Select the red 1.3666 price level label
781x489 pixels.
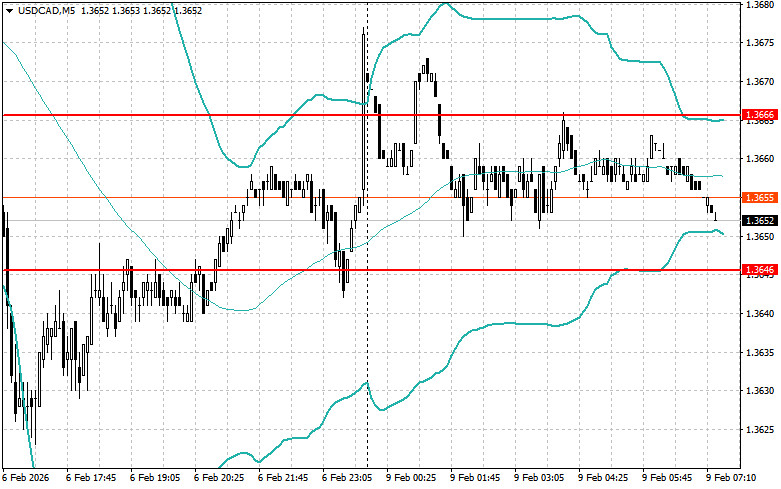coord(760,115)
